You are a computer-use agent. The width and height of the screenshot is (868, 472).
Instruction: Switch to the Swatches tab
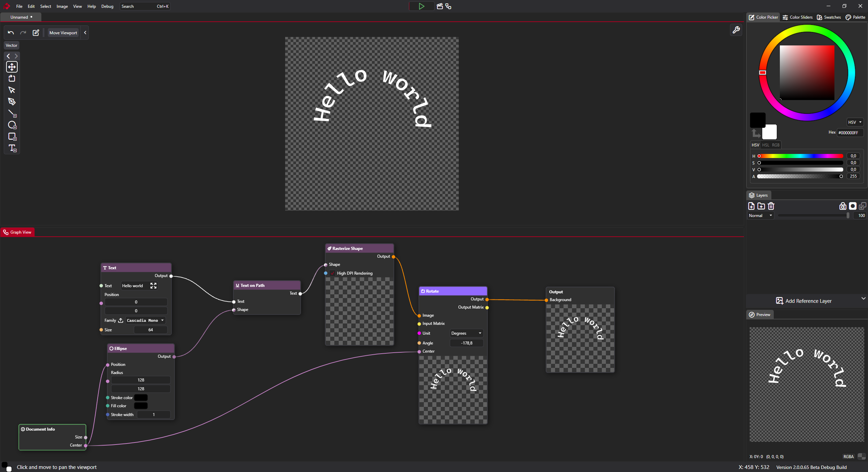coord(829,17)
